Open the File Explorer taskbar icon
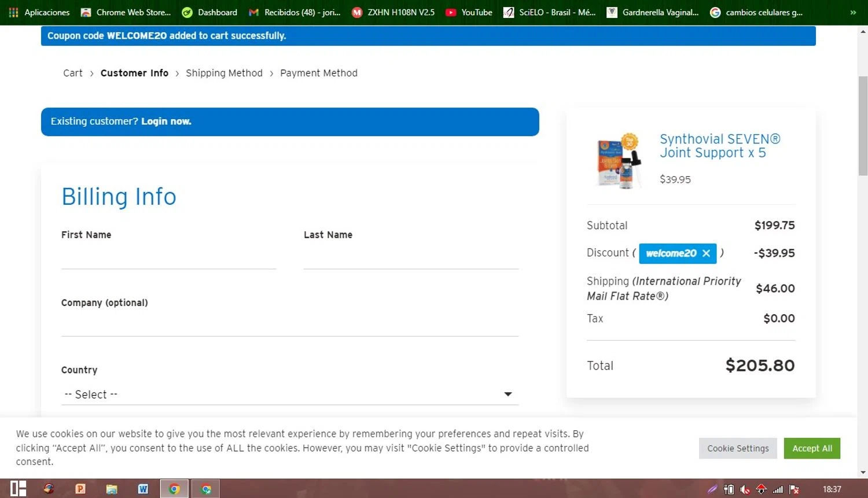 (112, 489)
